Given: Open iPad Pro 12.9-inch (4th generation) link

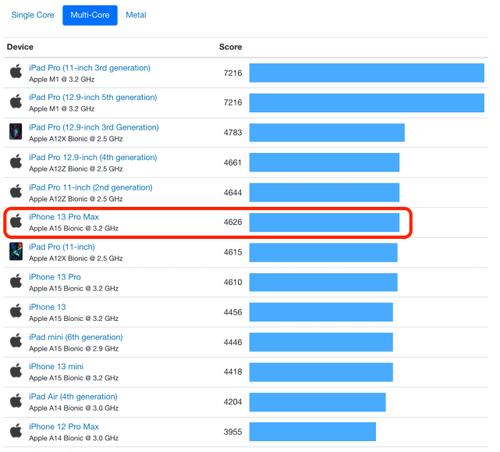Looking at the screenshot, I should click(x=93, y=157).
